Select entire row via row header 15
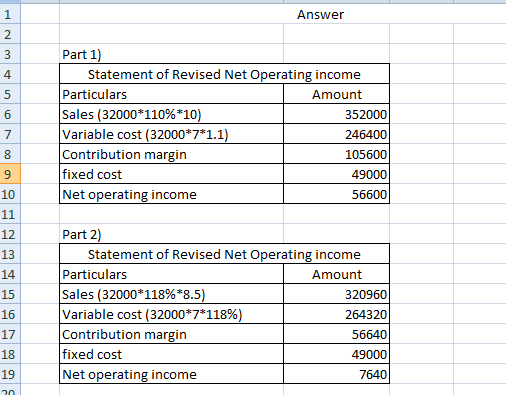Screen dimensions: 506x395 [10, 294]
